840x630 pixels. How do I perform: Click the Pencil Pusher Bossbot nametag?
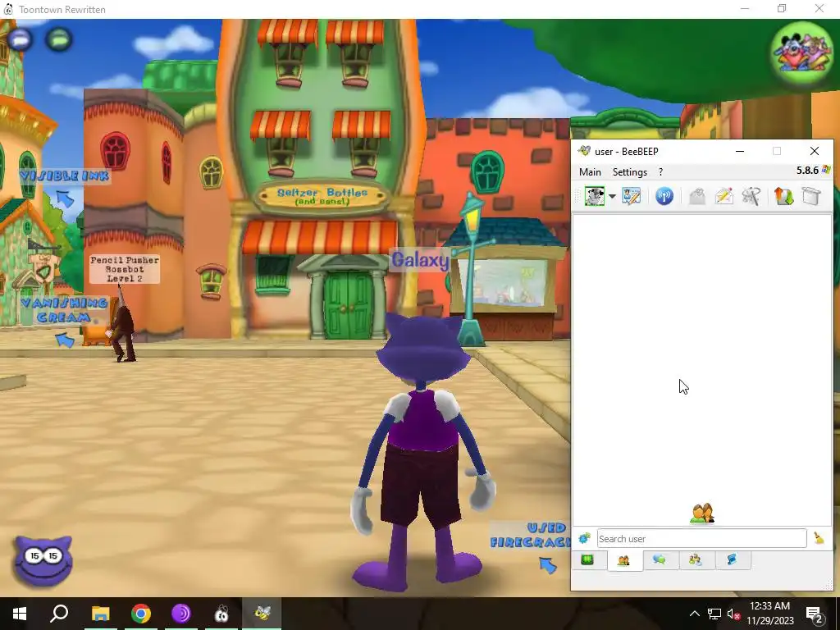[x=125, y=269]
